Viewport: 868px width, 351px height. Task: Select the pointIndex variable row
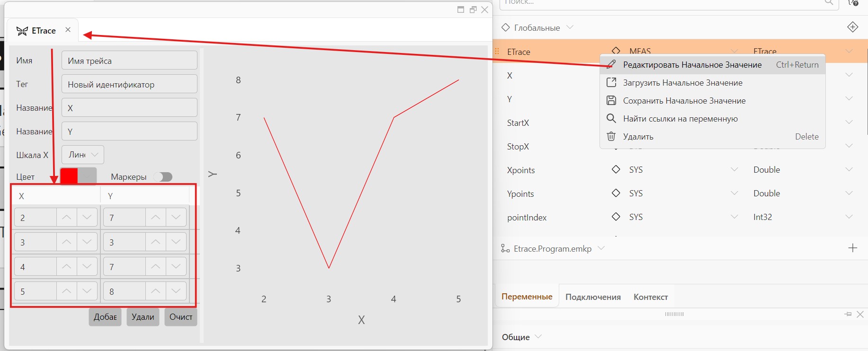[680, 217]
